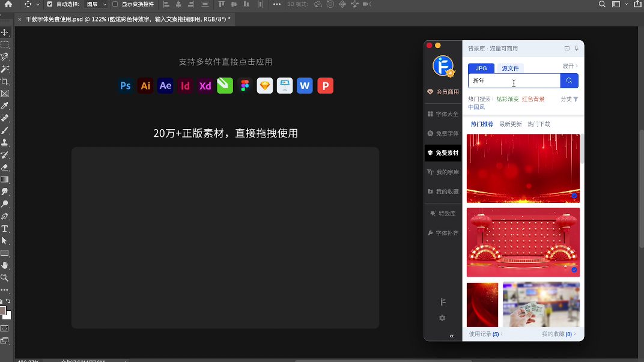Open more align options three dots
This screenshot has width=644, height=362.
coord(277,4)
